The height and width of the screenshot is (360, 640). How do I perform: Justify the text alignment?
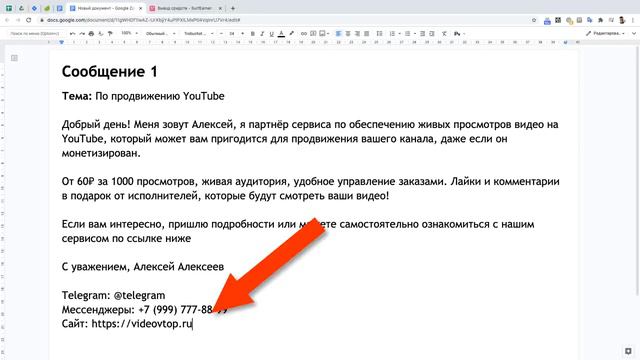tap(367, 33)
